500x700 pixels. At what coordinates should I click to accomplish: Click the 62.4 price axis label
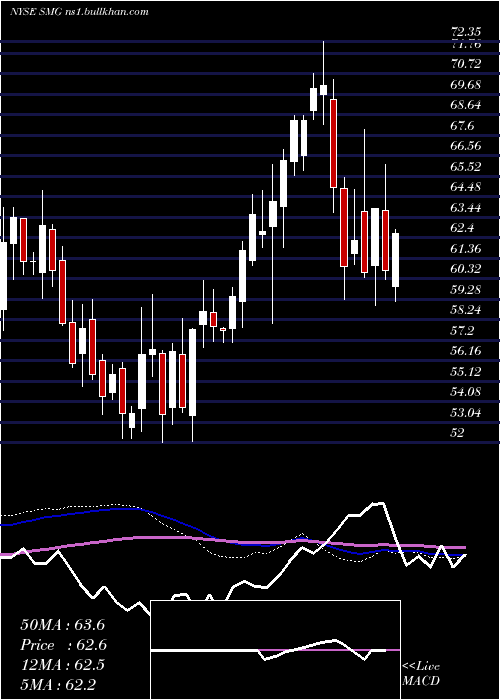coord(462,228)
